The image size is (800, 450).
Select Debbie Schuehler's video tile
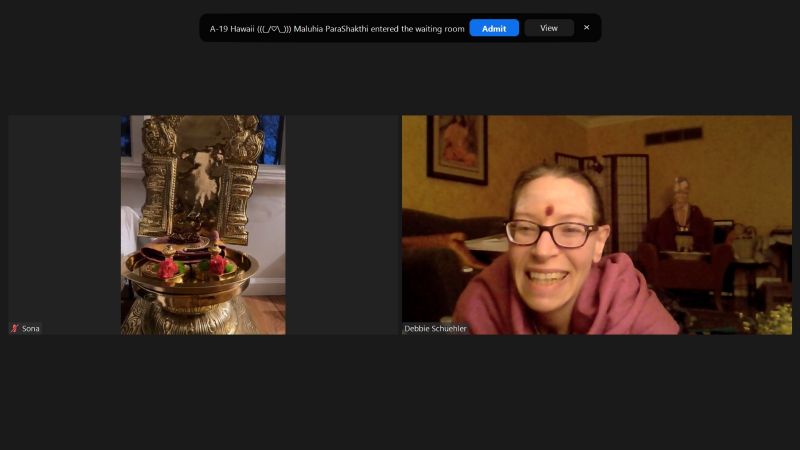(x=597, y=224)
